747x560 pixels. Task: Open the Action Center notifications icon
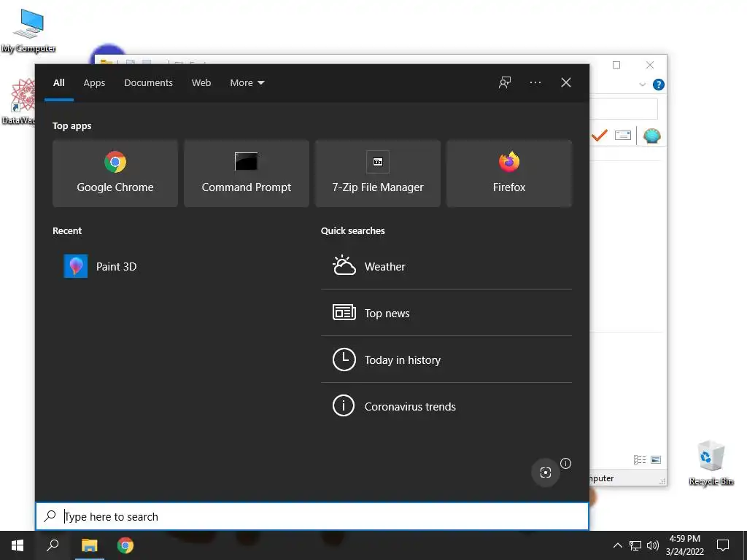pyautogui.click(x=723, y=545)
